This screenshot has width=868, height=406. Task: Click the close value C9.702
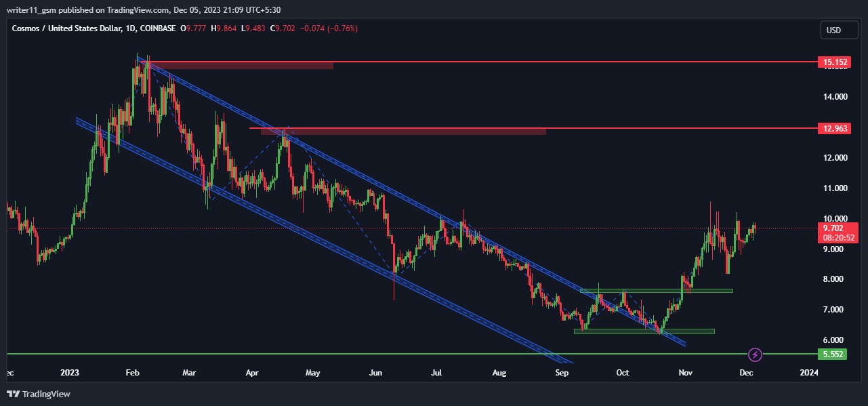click(x=283, y=28)
